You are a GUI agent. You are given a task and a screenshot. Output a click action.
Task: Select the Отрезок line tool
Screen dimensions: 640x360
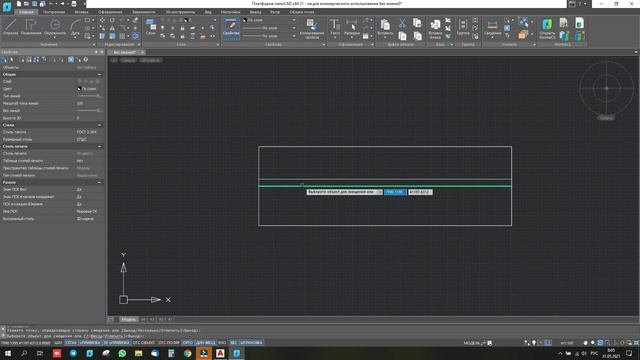(11, 27)
